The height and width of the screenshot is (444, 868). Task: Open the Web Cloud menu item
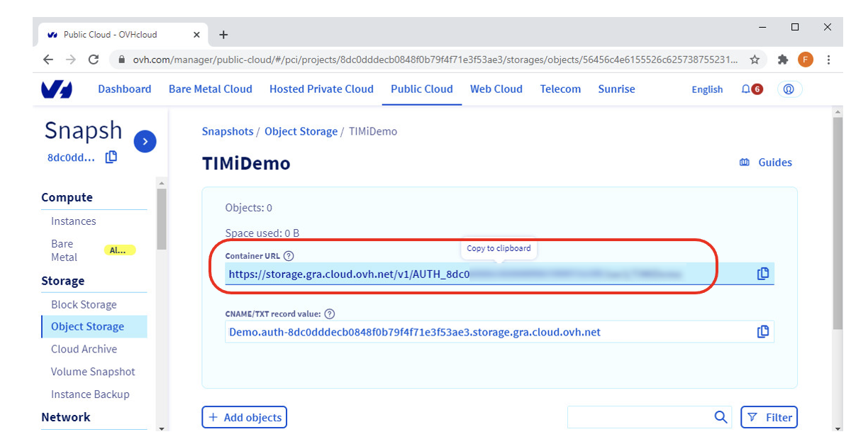(x=496, y=89)
